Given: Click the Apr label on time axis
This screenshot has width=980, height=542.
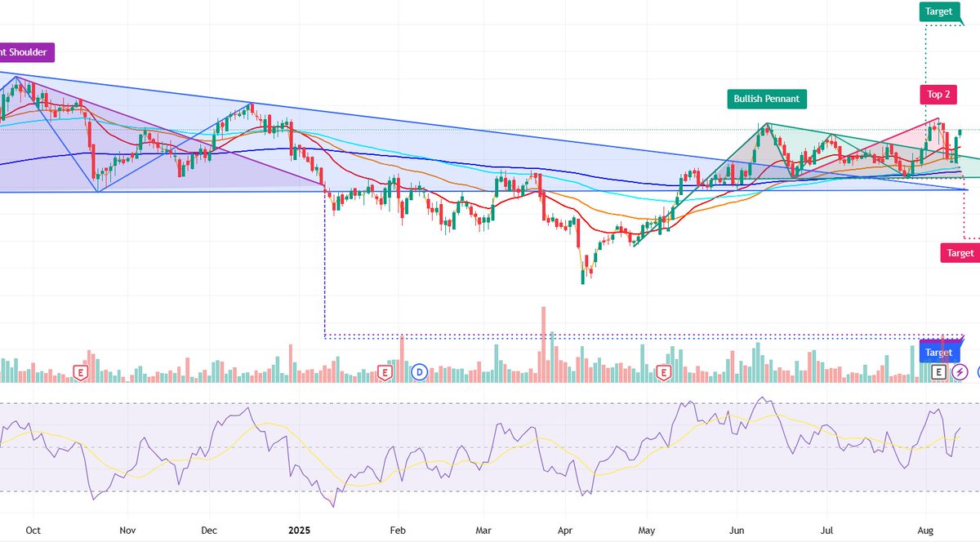Looking at the screenshot, I should click(567, 529).
